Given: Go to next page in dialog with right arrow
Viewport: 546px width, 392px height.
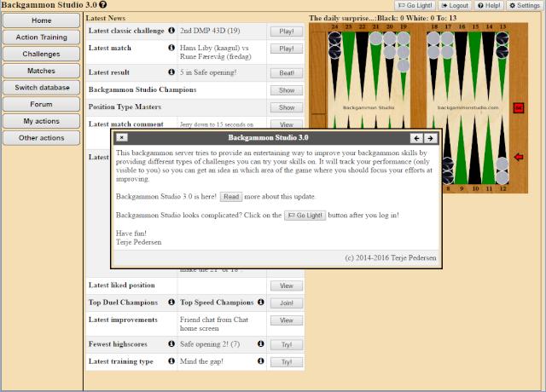Looking at the screenshot, I should pyautogui.click(x=430, y=138).
